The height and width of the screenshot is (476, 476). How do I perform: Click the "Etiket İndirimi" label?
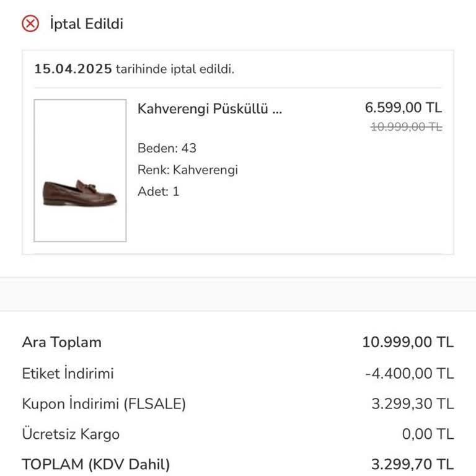pyautogui.click(x=68, y=374)
